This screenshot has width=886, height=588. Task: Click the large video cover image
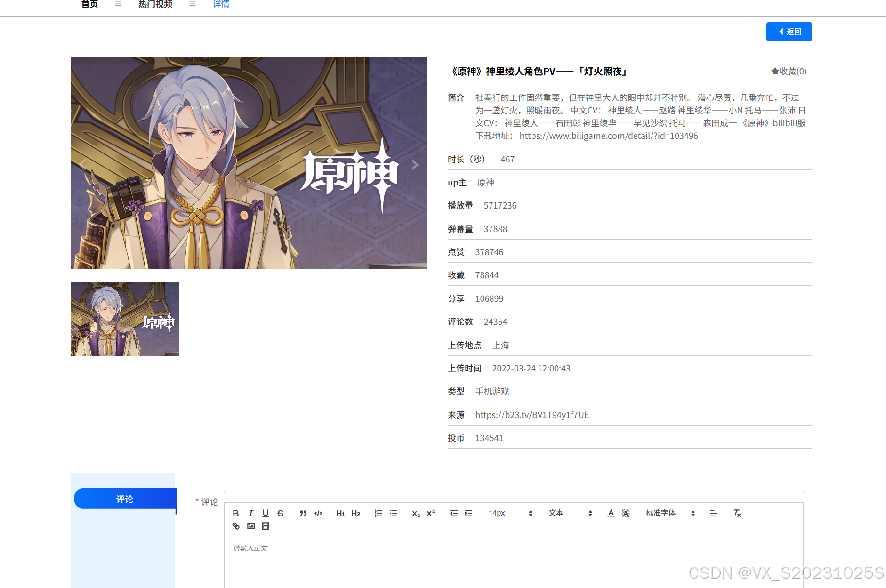249,163
